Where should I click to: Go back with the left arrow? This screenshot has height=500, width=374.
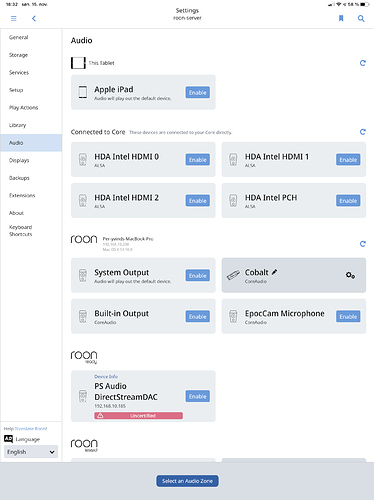click(x=34, y=18)
